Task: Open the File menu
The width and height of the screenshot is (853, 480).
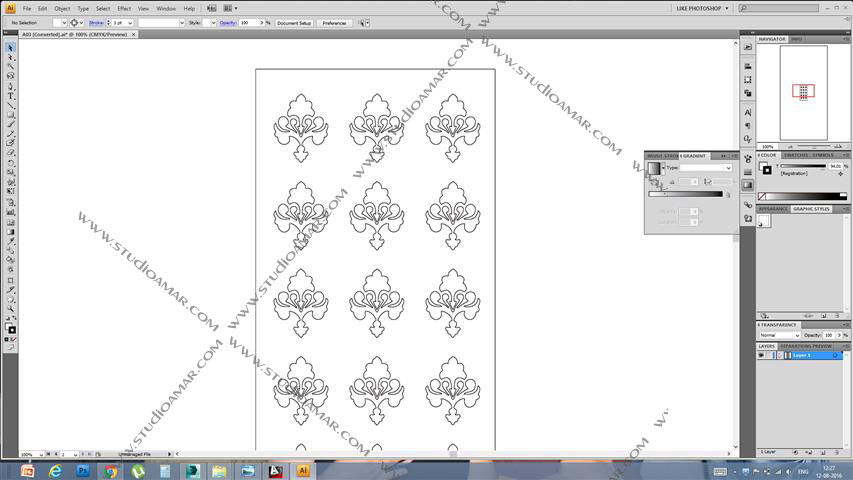Action: [x=27, y=9]
